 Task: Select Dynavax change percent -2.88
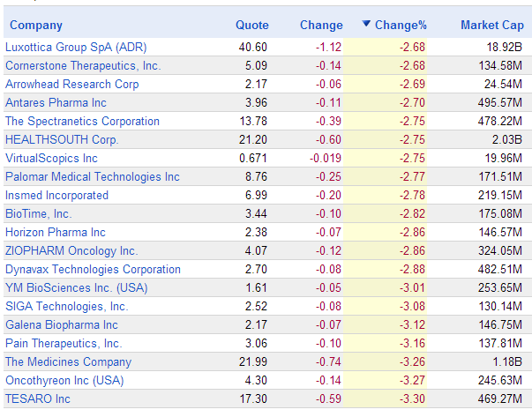point(412,269)
